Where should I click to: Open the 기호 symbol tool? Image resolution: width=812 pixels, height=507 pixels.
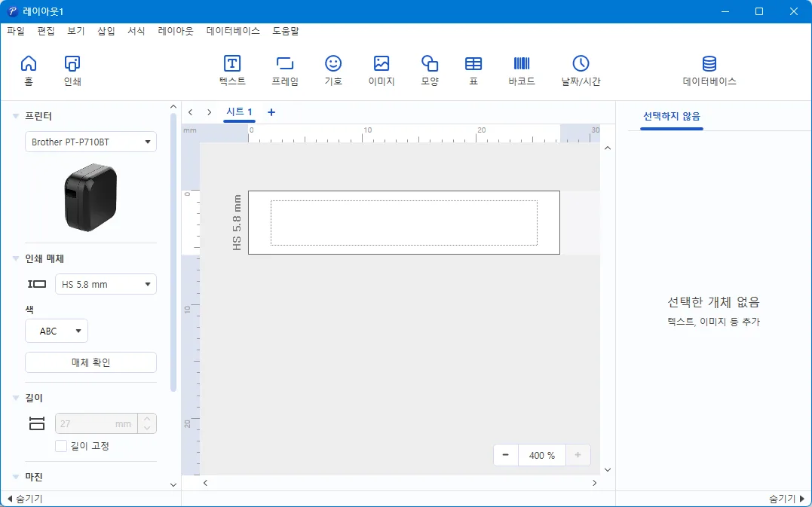(332, 70)
